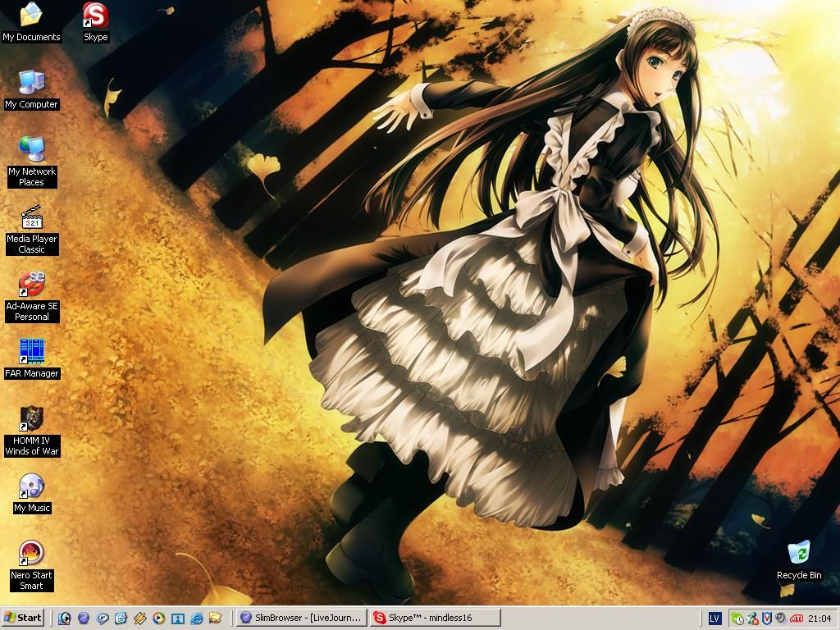
Task: Open the My Documents desktop icon
Action: pyautogui.click(x=31, y=22)
